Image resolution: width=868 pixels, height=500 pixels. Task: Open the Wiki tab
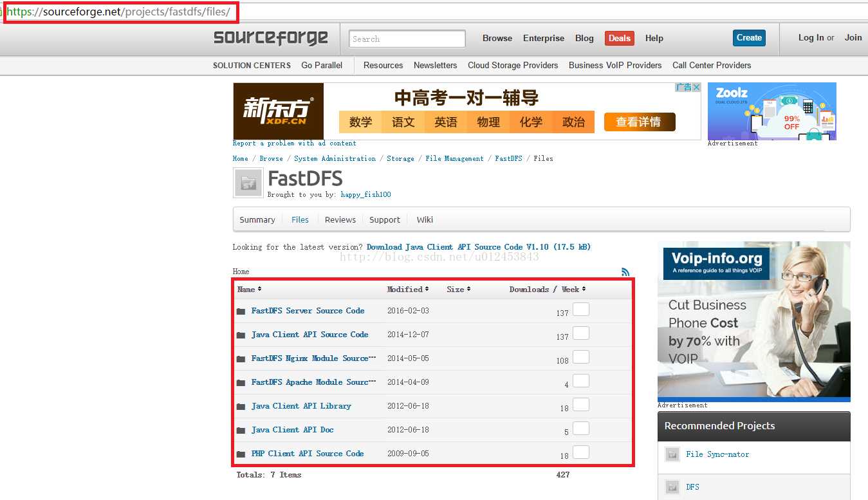[425, 220]
